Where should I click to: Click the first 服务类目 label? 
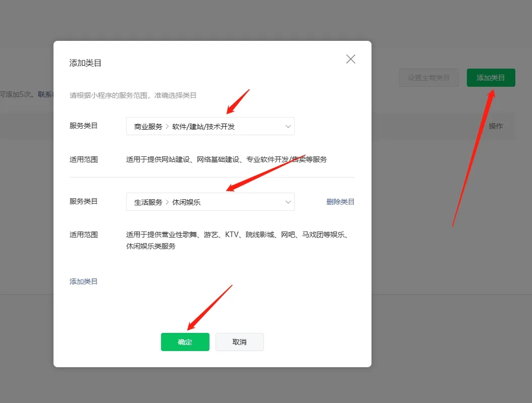coord(83,126)
